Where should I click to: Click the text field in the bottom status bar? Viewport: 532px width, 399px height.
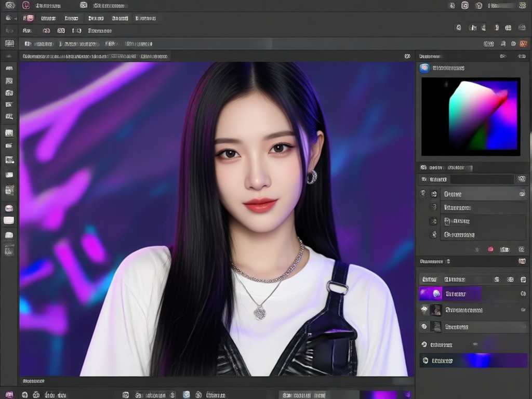[x=318, y=395]
